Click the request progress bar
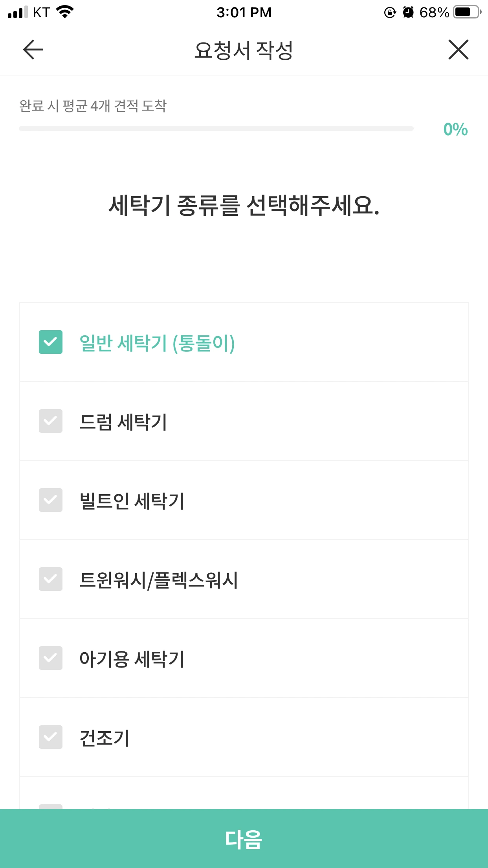 tap(216, 129)
